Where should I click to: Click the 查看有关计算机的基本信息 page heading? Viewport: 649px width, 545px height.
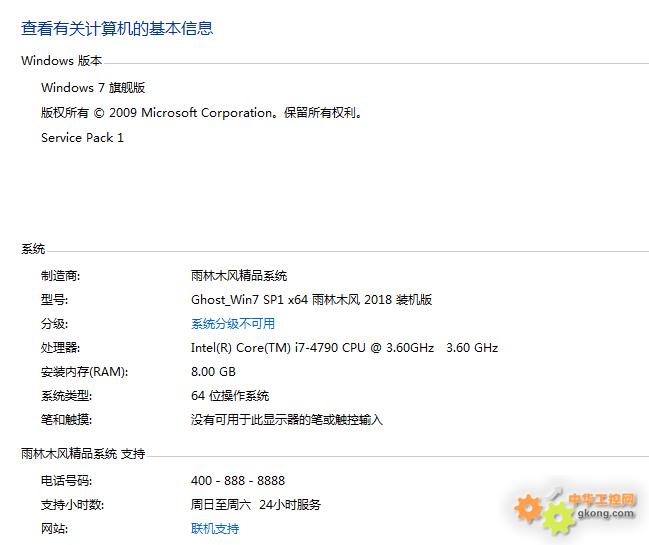[x=117, y=29]
